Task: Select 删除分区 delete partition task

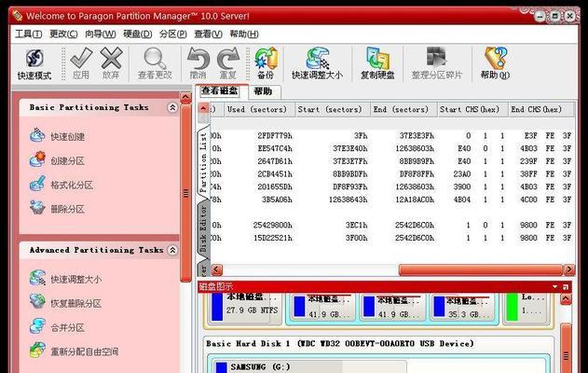Action: tap(57, 209)
